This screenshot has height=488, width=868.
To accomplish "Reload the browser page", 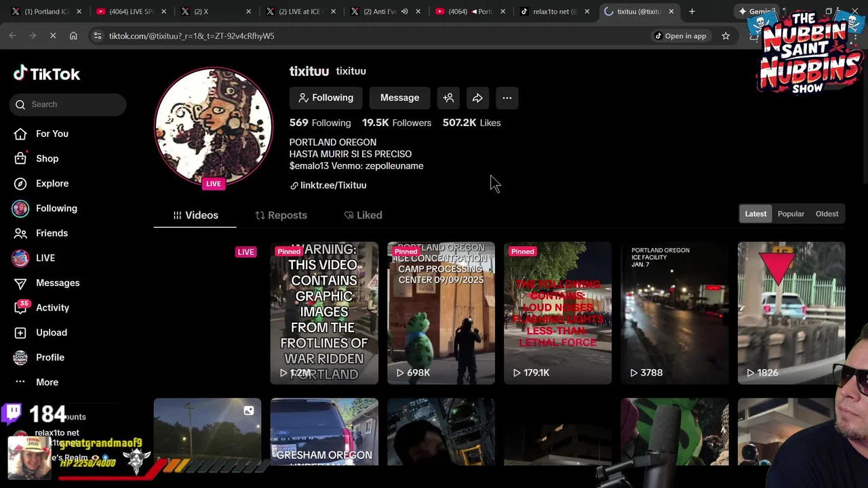I will coord(53,35).
